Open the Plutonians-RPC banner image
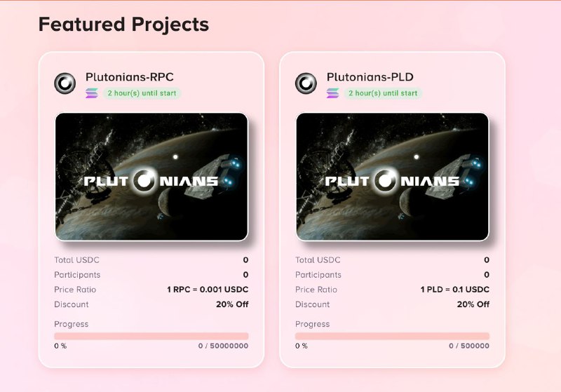This screenshot has height=392, width=561. tap(151, 177)
